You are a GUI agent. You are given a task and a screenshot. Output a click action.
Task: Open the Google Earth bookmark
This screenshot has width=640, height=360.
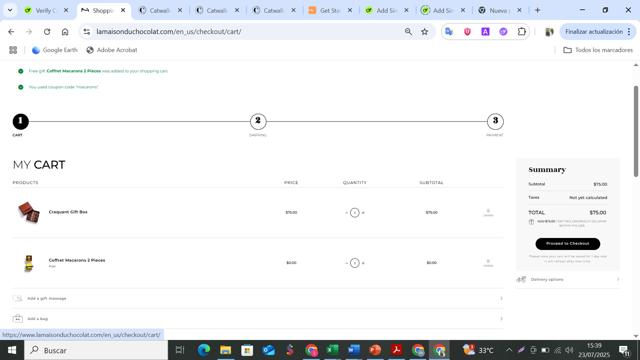point(55,50)
